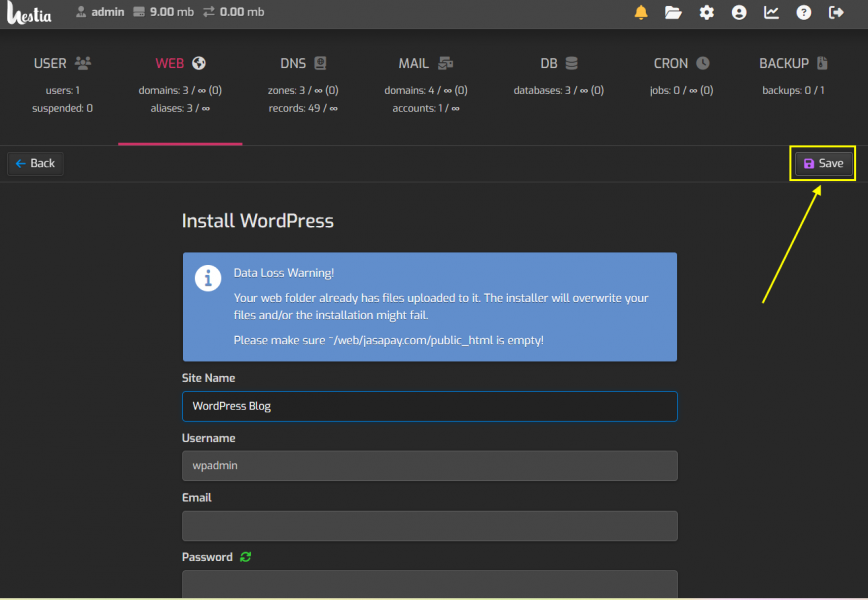This screenshot has width=868, height=600.
Task: Click the WEB globe icon
Action: (199, 63)
